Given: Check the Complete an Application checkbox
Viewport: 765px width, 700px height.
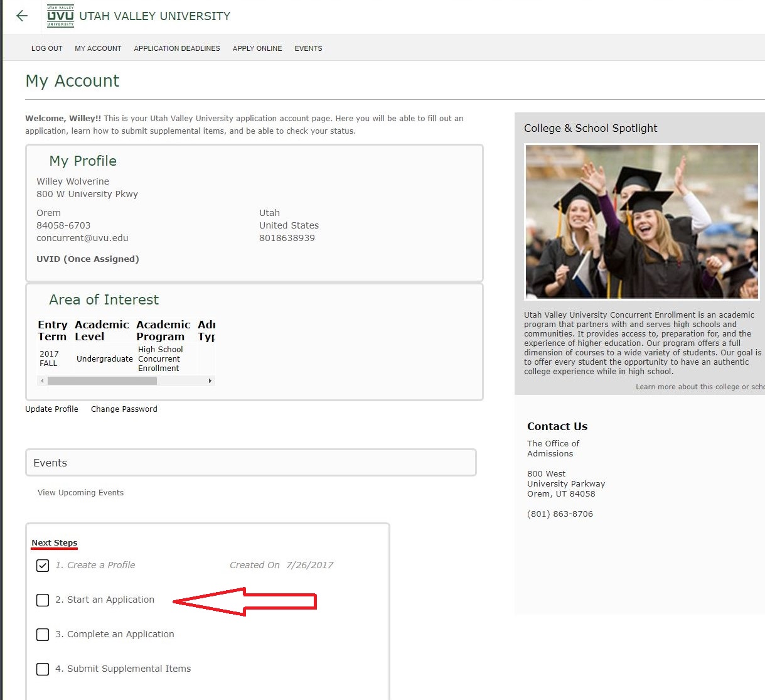Looking at the screenshot, I should tap(43, 635).
